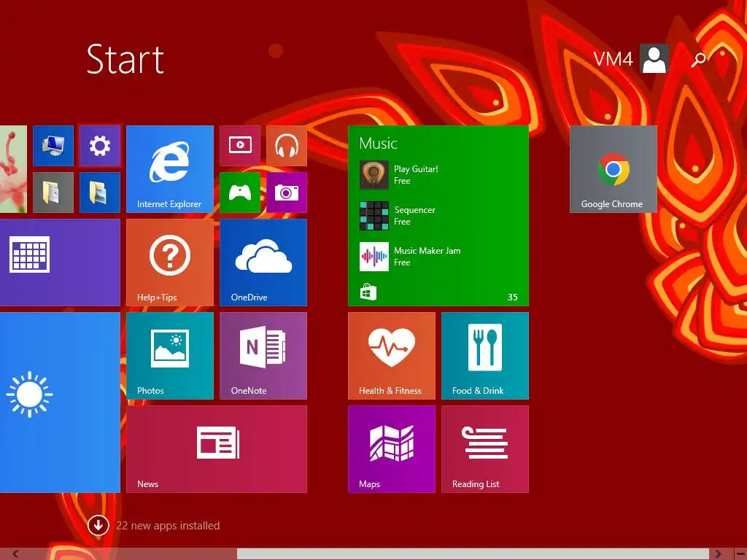The image size is (747, 560).
Task: Click the VM4 user name
Action: point(613,59)
